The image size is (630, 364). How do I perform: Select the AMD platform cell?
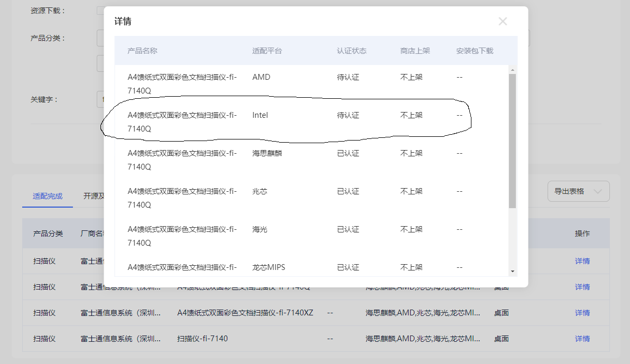[261, 77]
